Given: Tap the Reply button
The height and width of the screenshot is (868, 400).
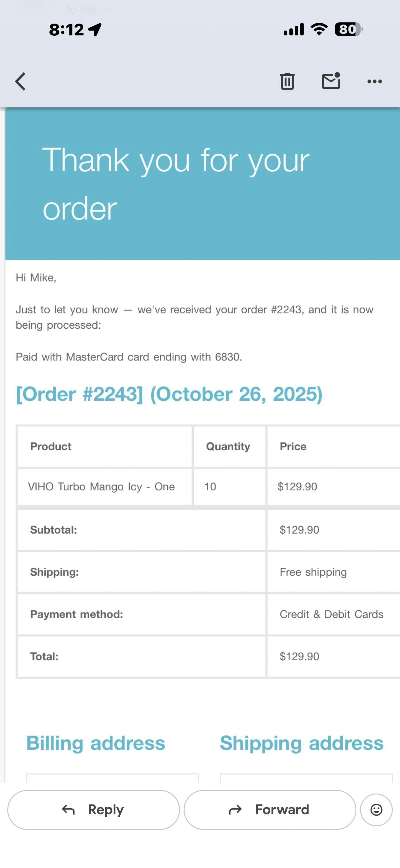Looking at the screenshot, I should click(93, 810).
